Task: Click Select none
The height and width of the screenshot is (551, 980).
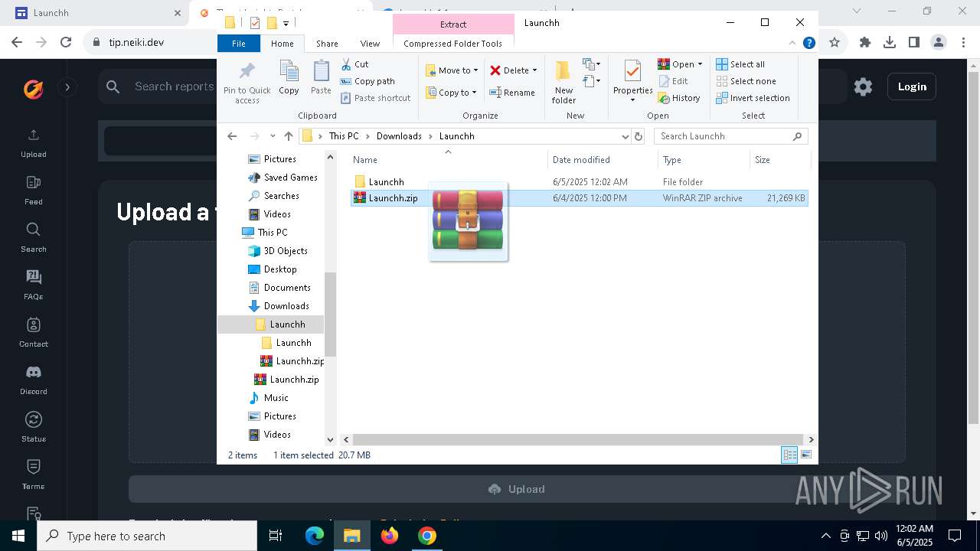Action: coord(746,81)
